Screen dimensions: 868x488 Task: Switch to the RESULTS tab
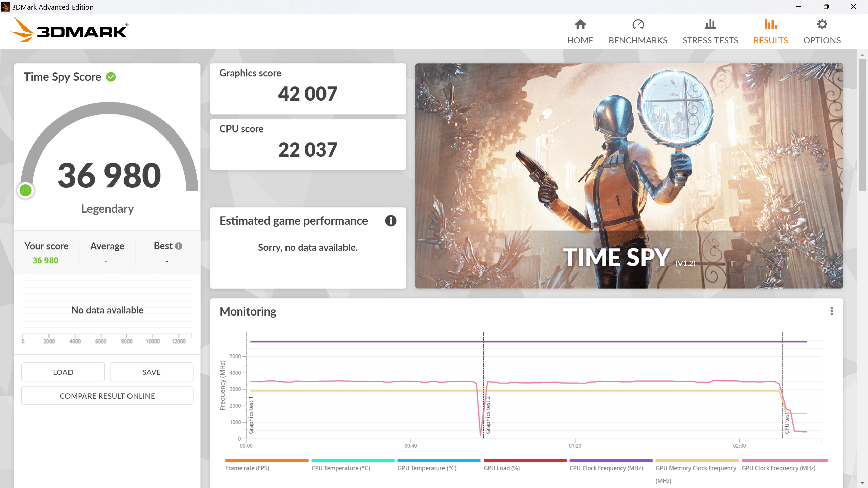(770, 40)
